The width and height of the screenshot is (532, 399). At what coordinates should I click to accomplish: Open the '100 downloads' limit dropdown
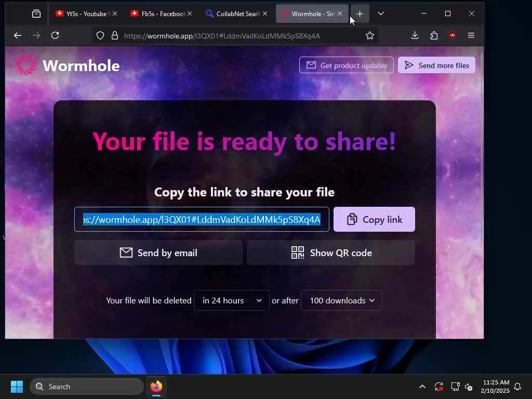[341, 300]
